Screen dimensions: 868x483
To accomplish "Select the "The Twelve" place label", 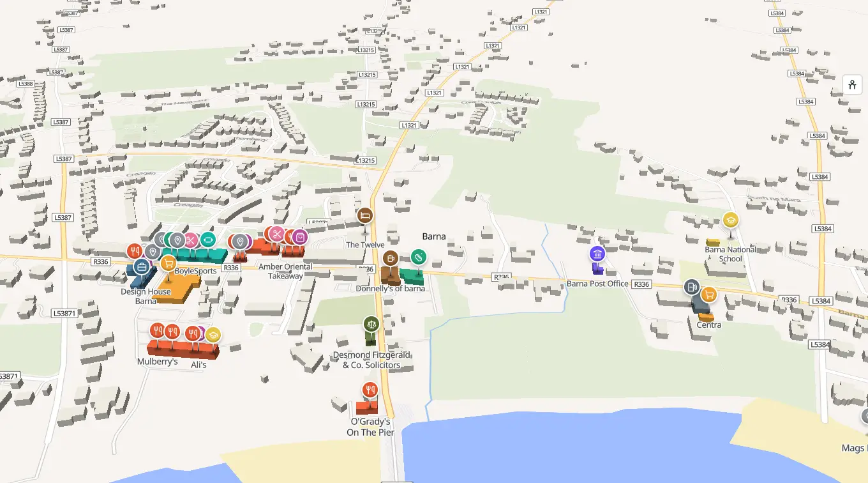I will click(365, 245).
